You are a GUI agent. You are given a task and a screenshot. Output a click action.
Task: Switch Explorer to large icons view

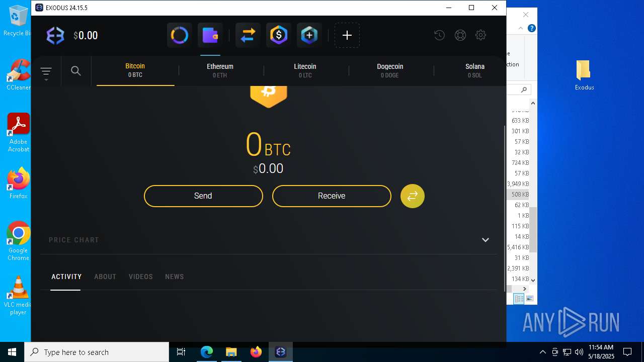tap(529, 299)
